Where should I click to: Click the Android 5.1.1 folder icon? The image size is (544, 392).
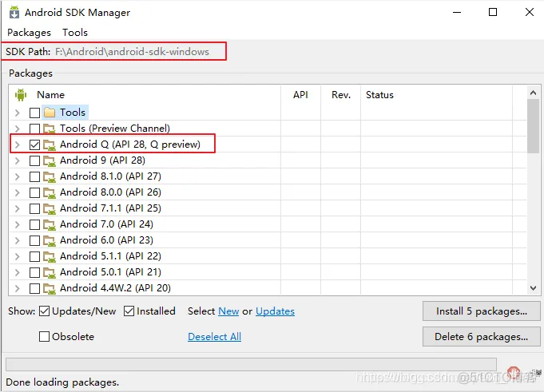click(x=50, y=256)
